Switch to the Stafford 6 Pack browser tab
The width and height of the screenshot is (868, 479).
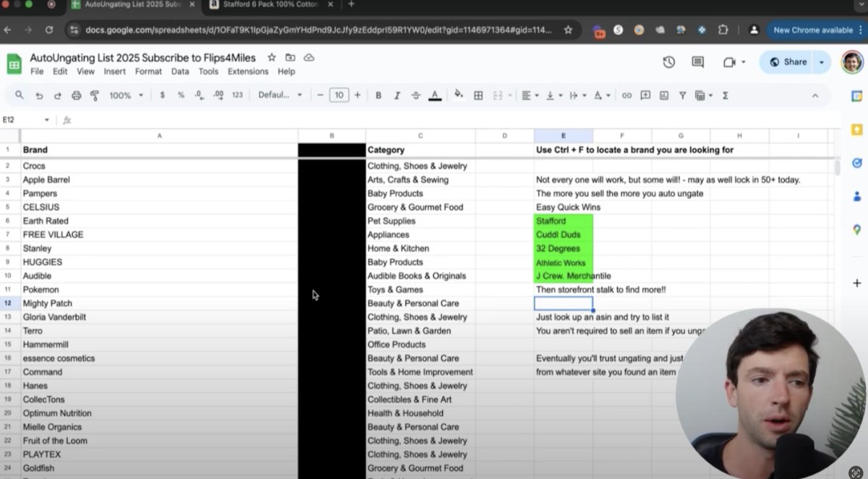271,4
